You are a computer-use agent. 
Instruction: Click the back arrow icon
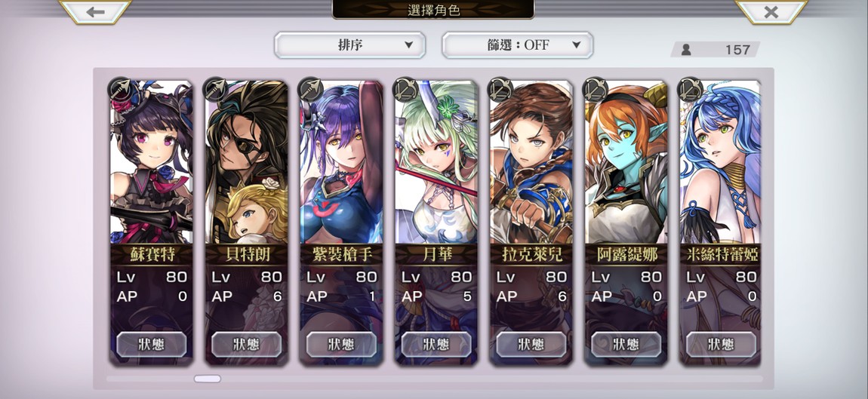94,11
